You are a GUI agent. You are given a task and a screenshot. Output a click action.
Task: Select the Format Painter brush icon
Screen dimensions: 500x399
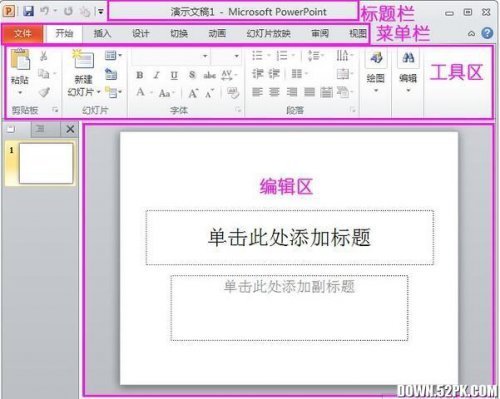[x=44, y=92]
